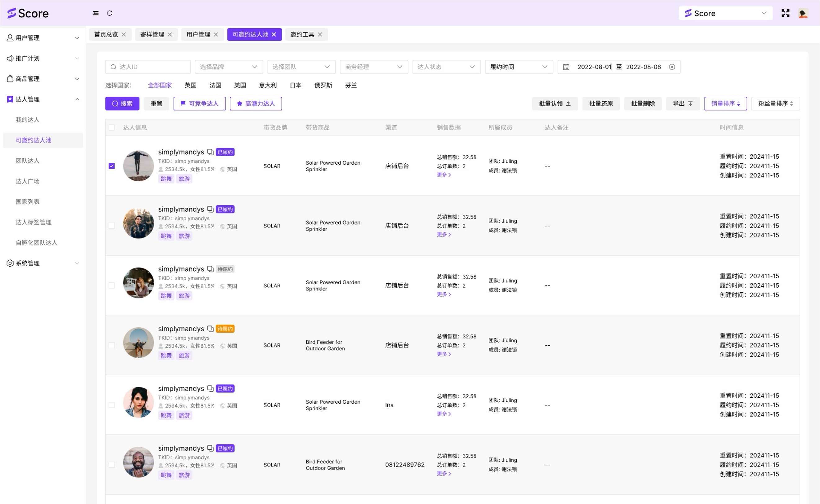Click the calendar icon in the date filter

(566, 67)
